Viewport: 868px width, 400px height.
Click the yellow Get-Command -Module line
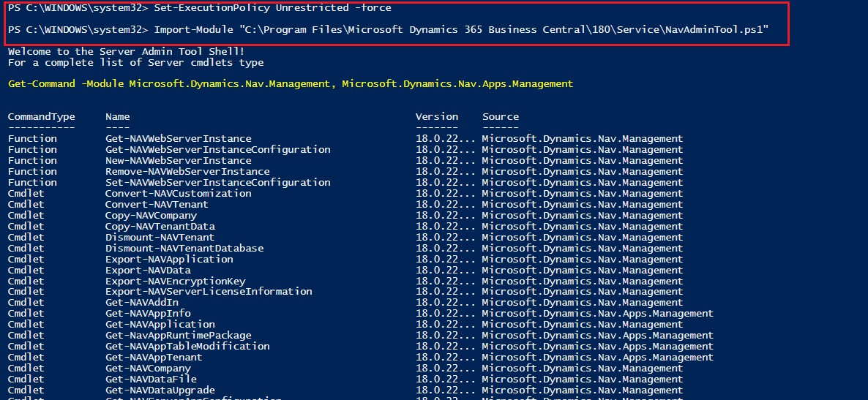291,84
